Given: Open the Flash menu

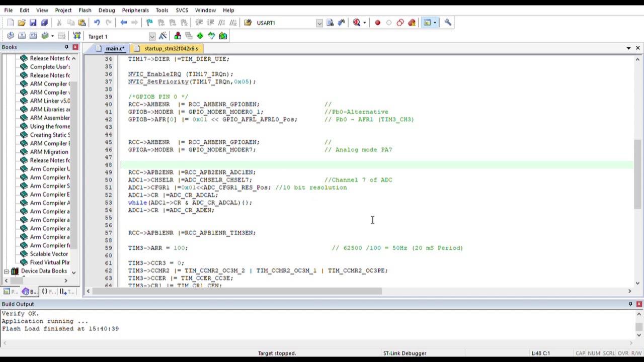Looking at the screenshot, I should [x=85, y=10].
